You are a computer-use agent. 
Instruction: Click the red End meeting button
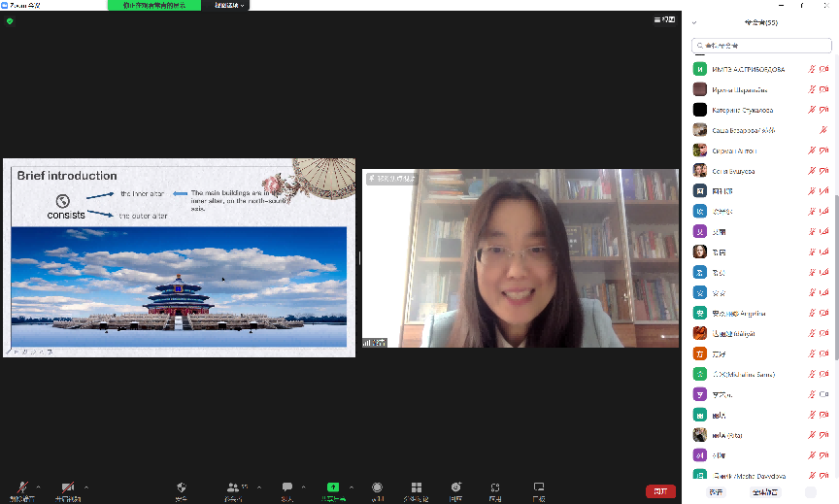pos(660,491)
